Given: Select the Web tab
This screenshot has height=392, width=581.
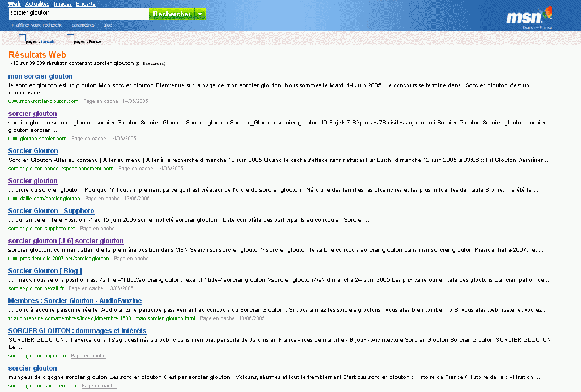Looking at the screenshot, I should click(x=14, y=3).
